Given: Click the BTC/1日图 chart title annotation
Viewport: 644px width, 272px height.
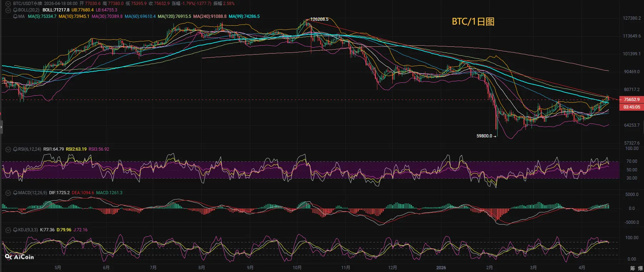Looking at the screenshot, I should [x=473, y=22].
